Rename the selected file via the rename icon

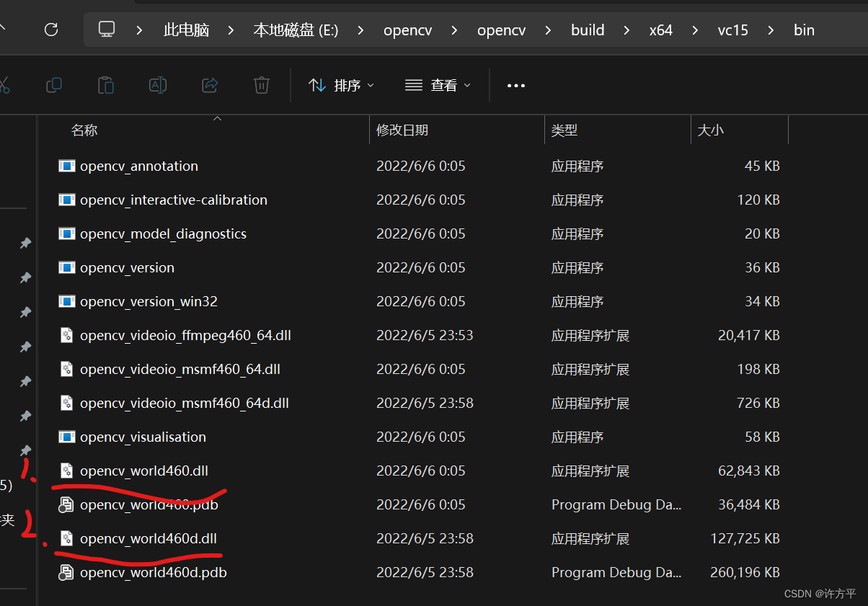(x=158, y=85)
